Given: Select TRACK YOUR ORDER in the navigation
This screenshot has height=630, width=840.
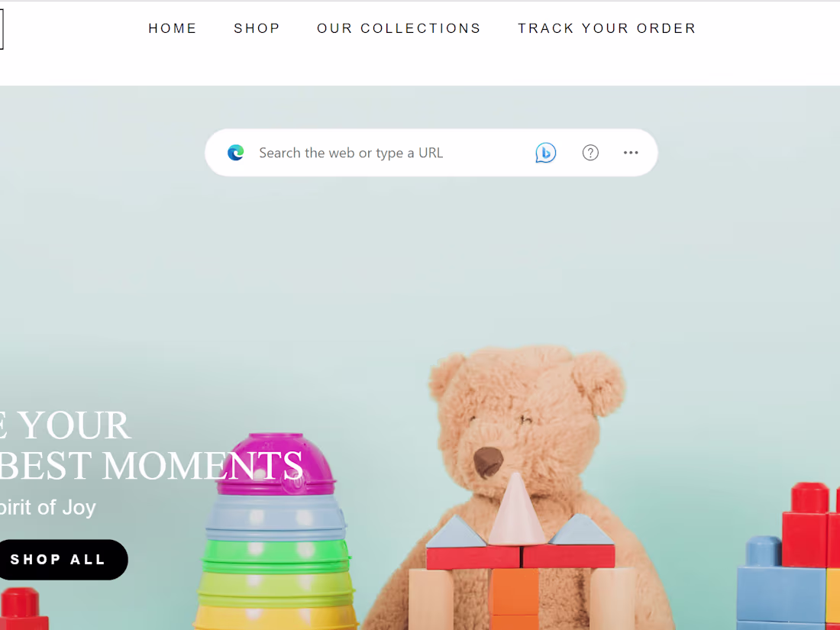Looking at the screenshot, I should [607, 27].
